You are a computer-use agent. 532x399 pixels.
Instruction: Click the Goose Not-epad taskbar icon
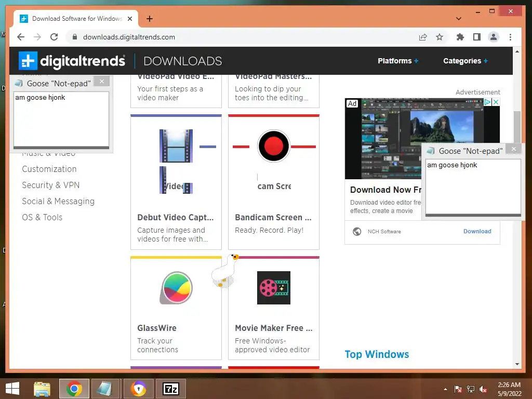(104, 389)
